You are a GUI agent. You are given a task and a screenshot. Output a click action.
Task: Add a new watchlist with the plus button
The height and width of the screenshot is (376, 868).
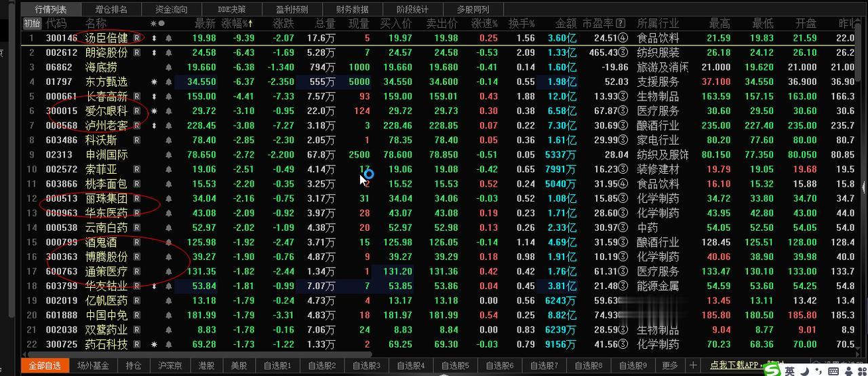[x=692, y=365]
